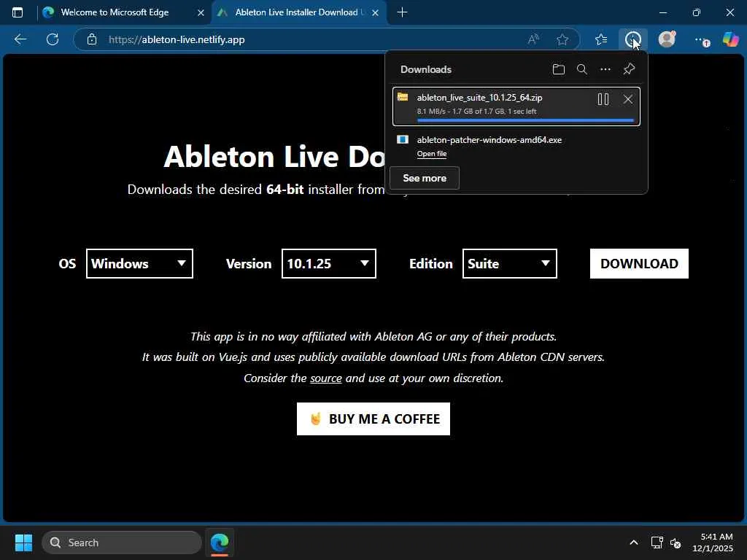Click the Vue.js CDN servers disclaimer line
Viewport: 747px width, 560px height.
pos(373,357)
